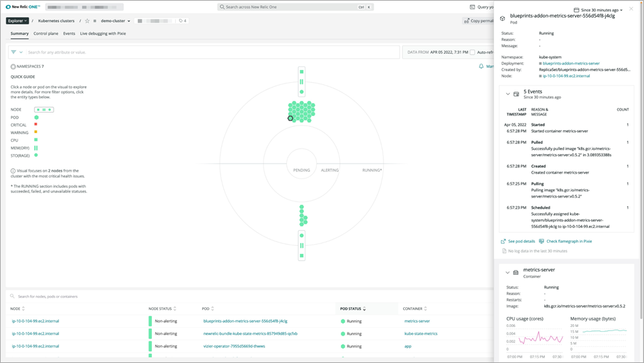Click the NAMESPACES 7 circle icon
The height and width of the screenshot is (363, 644).
point(13,66)
